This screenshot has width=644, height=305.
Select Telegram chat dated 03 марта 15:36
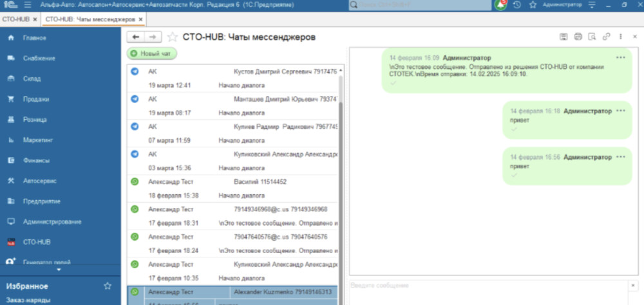point(232,161)
